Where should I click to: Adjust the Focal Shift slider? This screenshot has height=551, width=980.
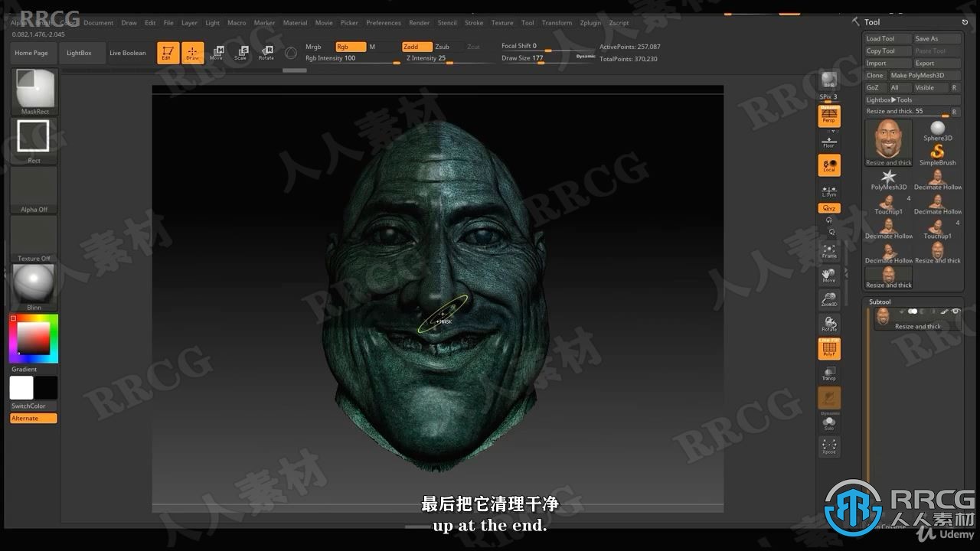tap(536, 47)
